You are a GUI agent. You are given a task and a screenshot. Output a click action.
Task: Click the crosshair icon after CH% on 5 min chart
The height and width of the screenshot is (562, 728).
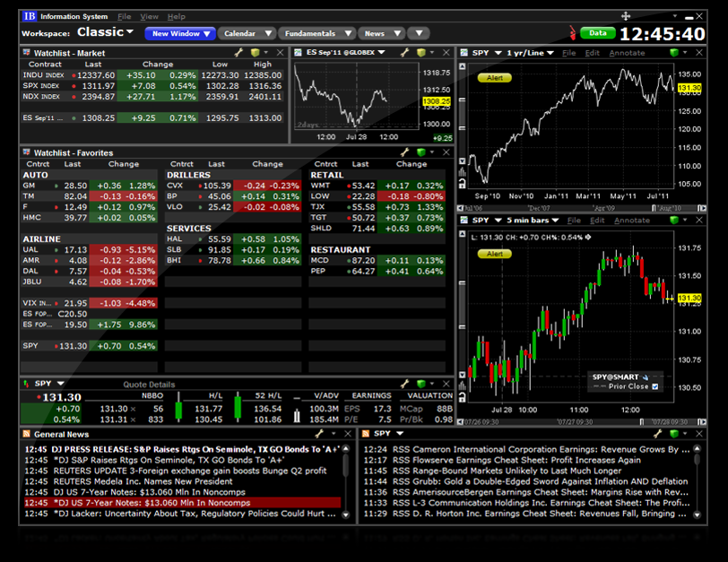tap(588, 238)
